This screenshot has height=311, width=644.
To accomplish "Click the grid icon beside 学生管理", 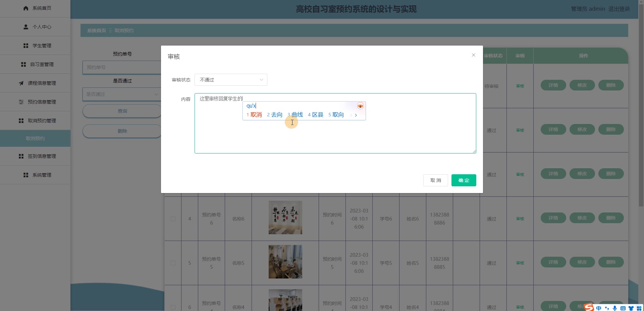I will 26,46.
